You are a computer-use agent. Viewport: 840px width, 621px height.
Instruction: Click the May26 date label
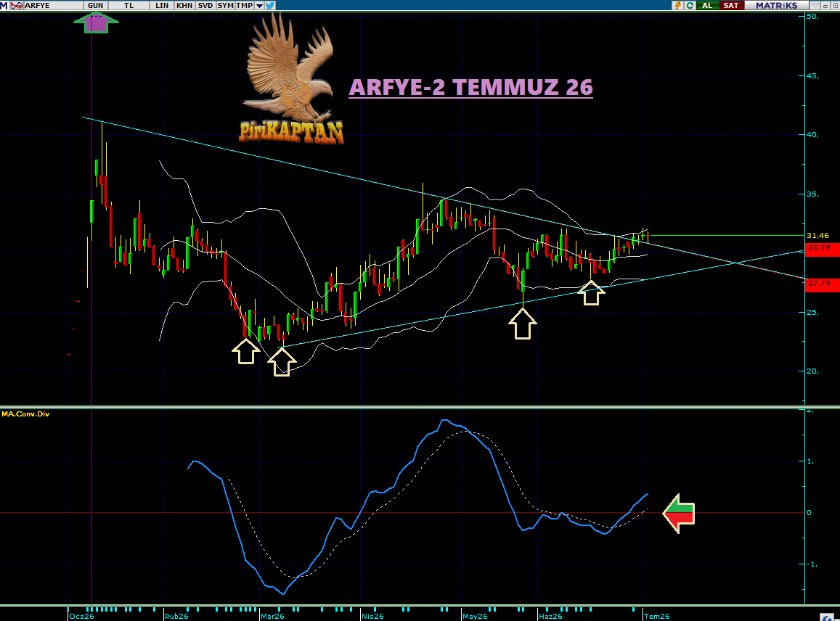(x=475, y=616)
